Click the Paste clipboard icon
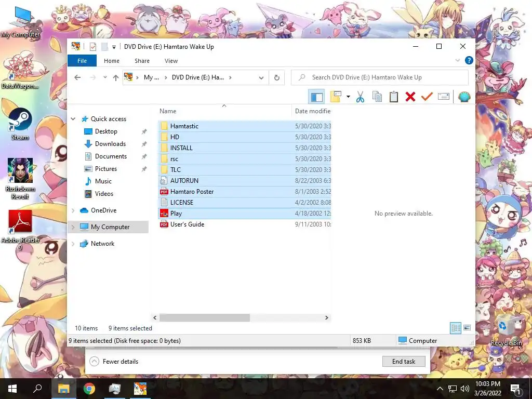This screenshot has width=532, height=399. pyautogui.click(x=394, y=97)
